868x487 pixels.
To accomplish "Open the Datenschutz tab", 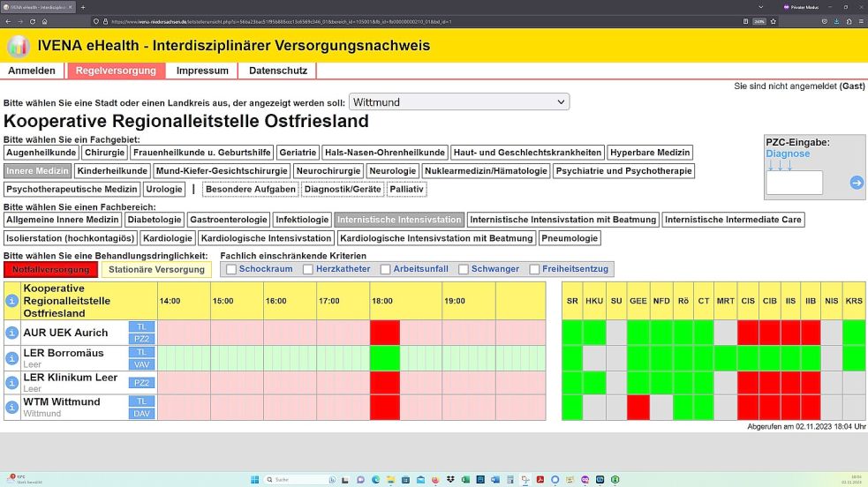I will point(278,71).
